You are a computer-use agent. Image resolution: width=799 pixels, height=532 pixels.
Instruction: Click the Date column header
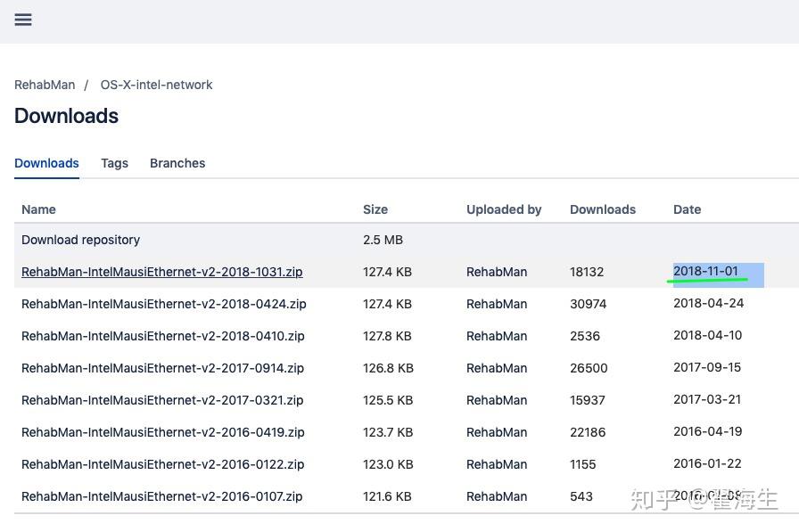[x=687, y=209]
